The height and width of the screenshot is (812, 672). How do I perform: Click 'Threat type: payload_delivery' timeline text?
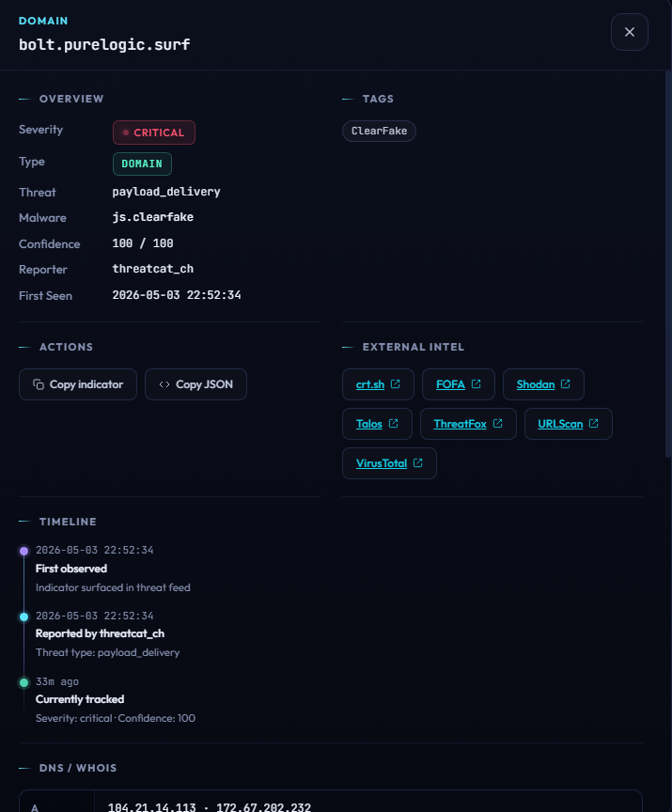[x=108, y=652]
